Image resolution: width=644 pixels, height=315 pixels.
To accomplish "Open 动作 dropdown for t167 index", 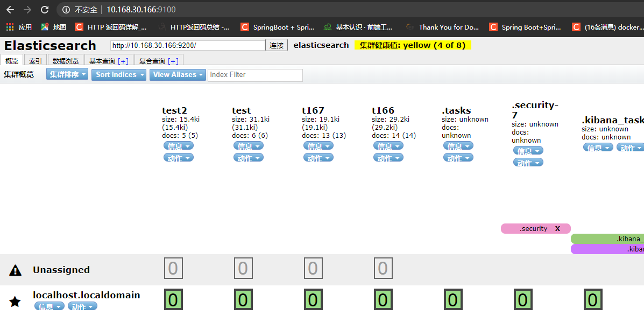I will [x=319, y=157].
